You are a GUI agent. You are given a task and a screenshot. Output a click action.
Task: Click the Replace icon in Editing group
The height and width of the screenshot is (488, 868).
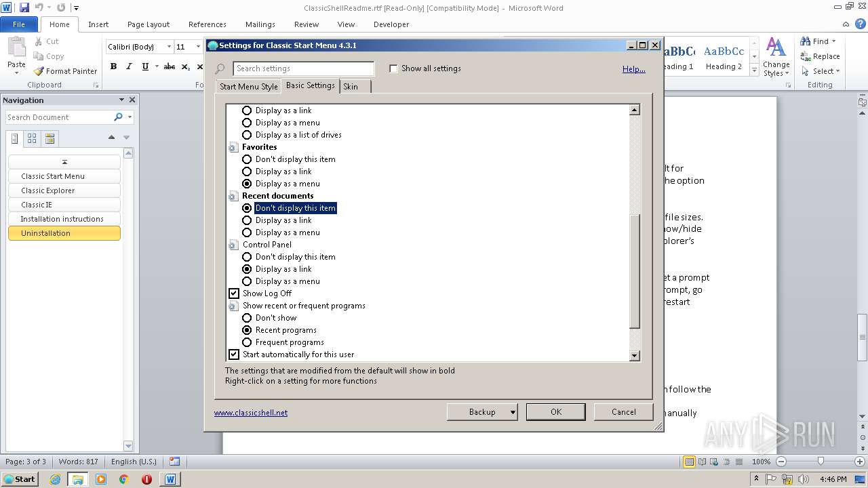(806, 56)
